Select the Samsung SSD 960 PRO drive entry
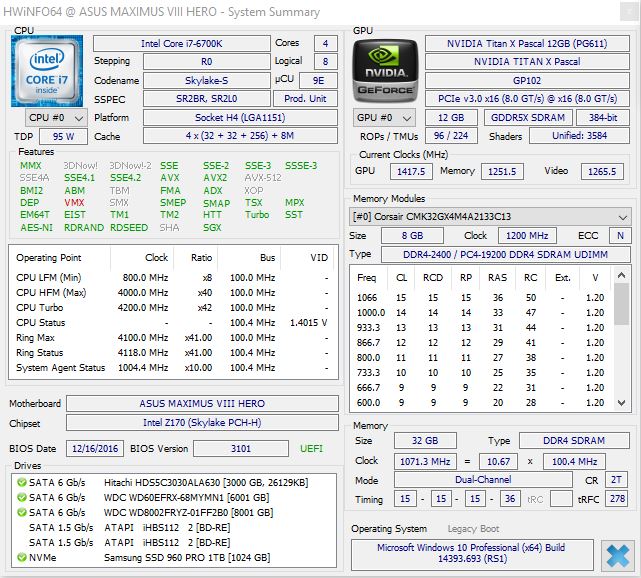 coord(186,556)
